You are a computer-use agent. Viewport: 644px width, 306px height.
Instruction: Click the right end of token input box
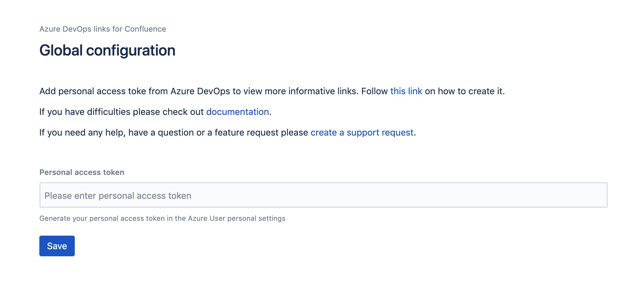pos(596,195)
